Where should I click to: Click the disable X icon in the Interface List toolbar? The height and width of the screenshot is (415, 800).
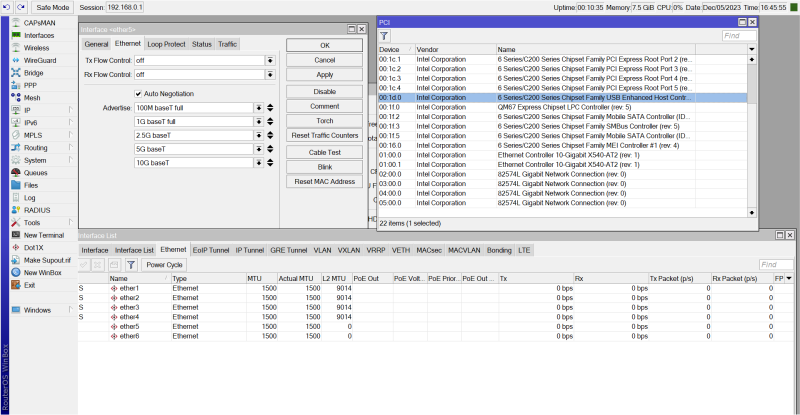point(97,264)
